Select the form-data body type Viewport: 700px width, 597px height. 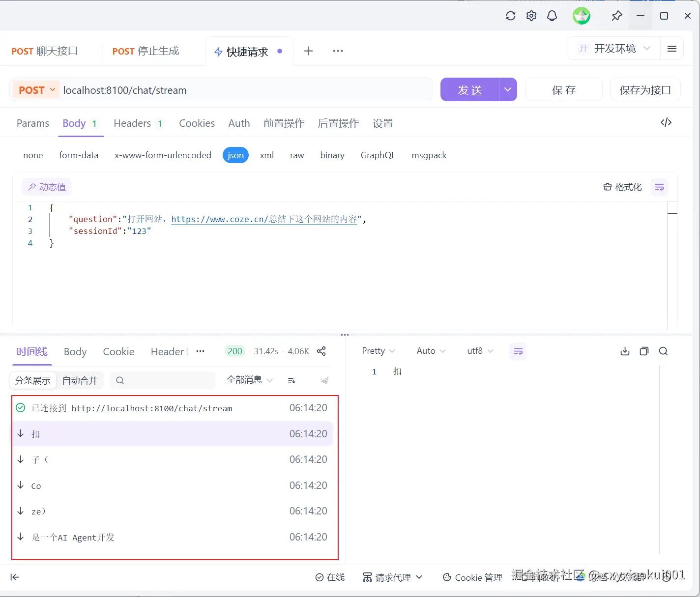[x=79, y=155]
